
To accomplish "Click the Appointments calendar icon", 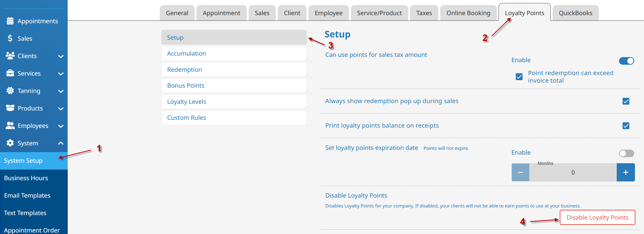I will tap(10, 21).
